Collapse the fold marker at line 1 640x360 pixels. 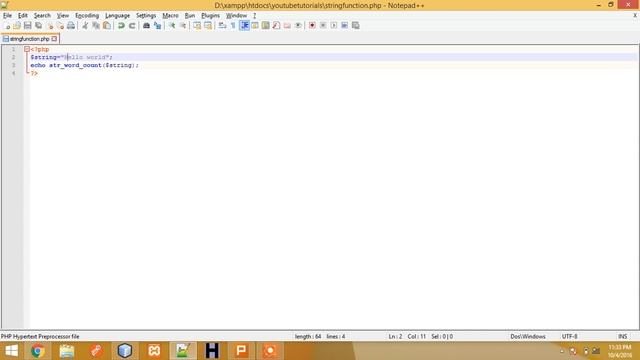pyautogui.click(x=27, y=49)
